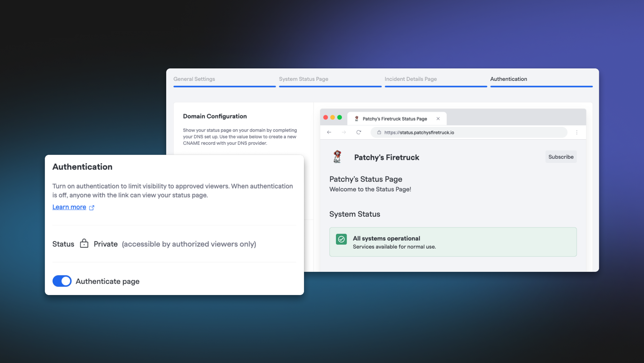
Task: Toggle the Authenticate page switch
Action: coord(62,281)
